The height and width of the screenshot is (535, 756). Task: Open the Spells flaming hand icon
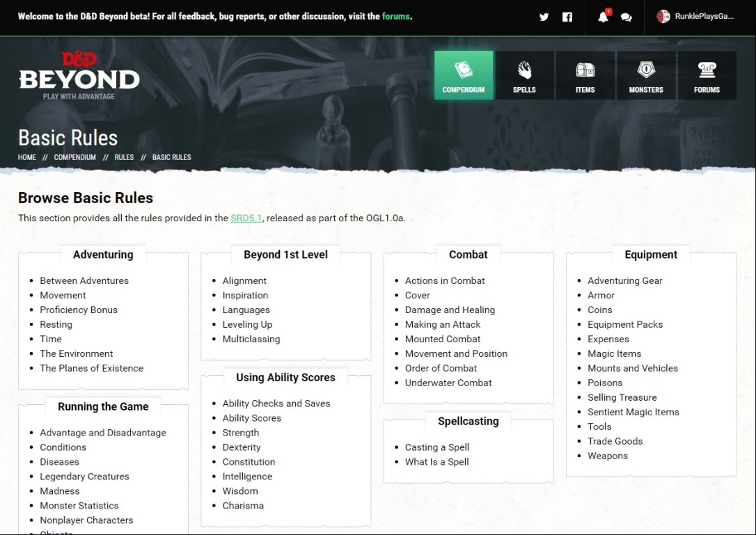pyautogui.click(x=524, y=71)
